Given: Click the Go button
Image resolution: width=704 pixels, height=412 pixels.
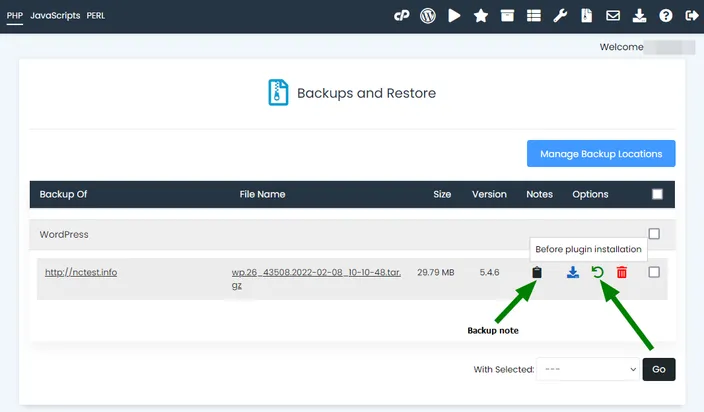Looking at the screenshot, I should (x=659, y=369).
